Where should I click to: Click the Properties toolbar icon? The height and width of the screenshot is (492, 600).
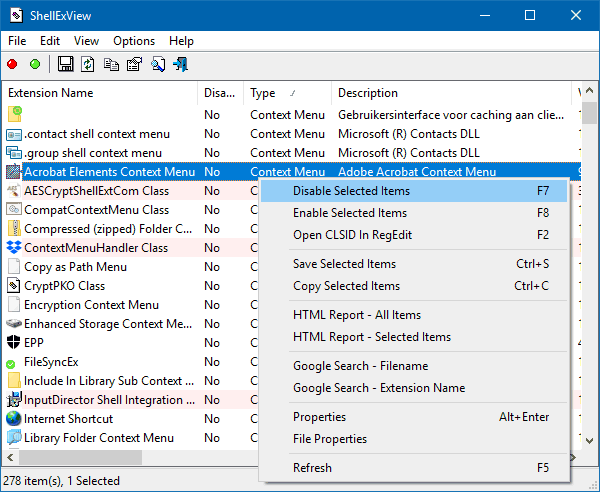[134, 64]
